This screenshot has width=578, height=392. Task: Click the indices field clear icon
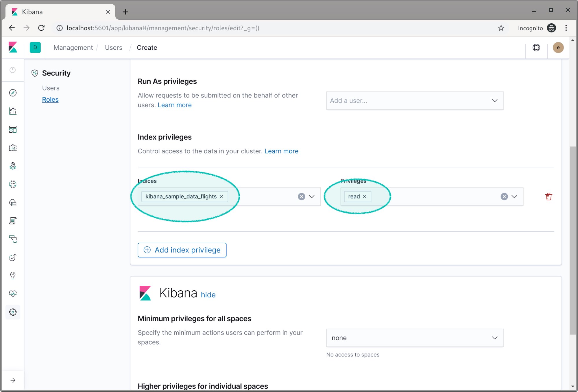(301, 196)
